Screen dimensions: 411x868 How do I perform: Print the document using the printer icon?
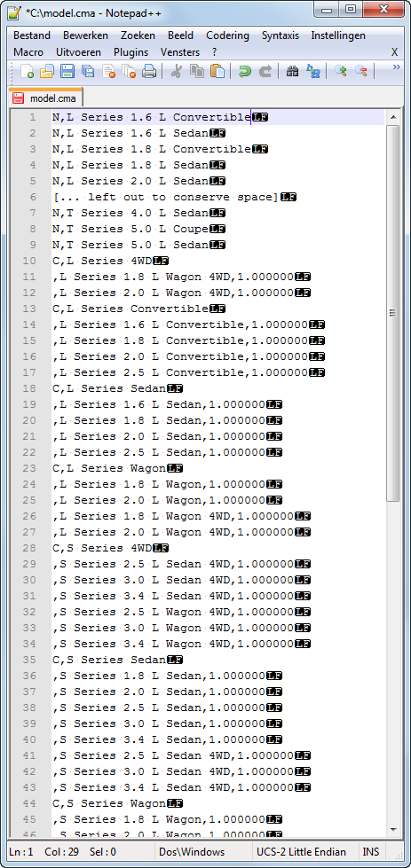pos(149,72)
